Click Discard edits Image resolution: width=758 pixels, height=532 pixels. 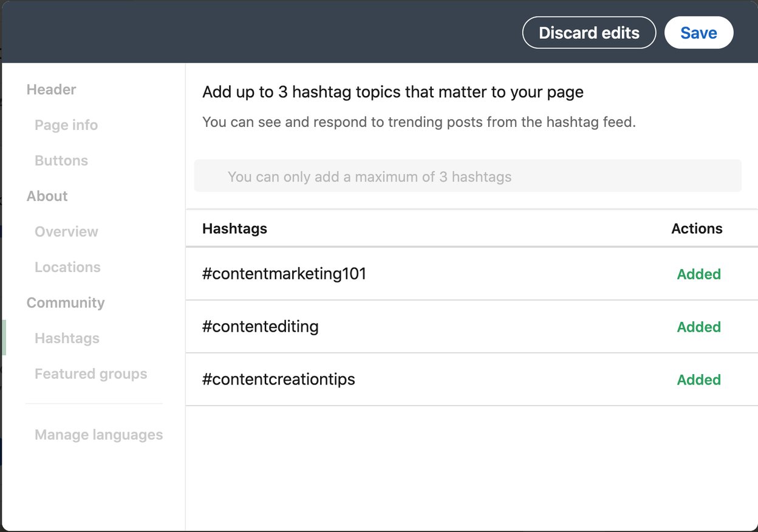589,32
